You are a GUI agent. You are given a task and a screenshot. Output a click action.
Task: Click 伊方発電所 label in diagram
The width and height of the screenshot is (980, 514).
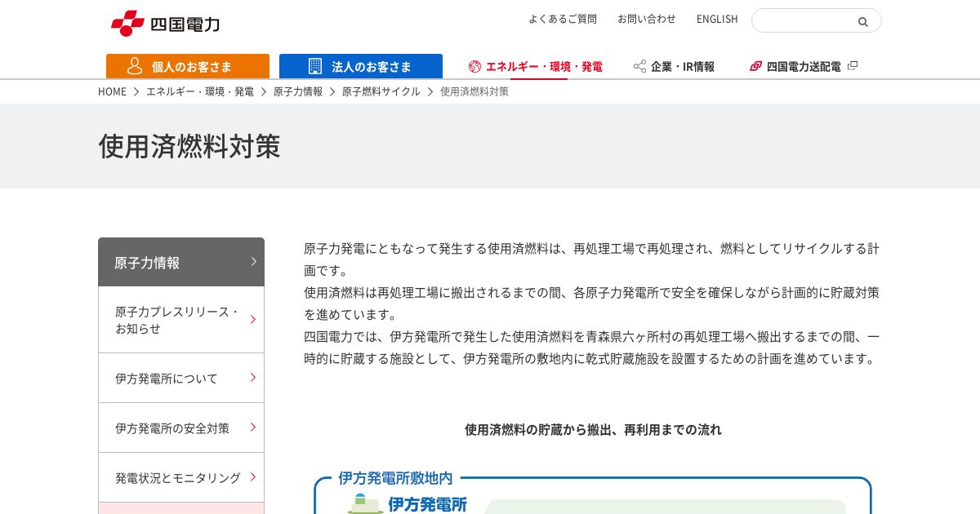(x=427, y=504)
